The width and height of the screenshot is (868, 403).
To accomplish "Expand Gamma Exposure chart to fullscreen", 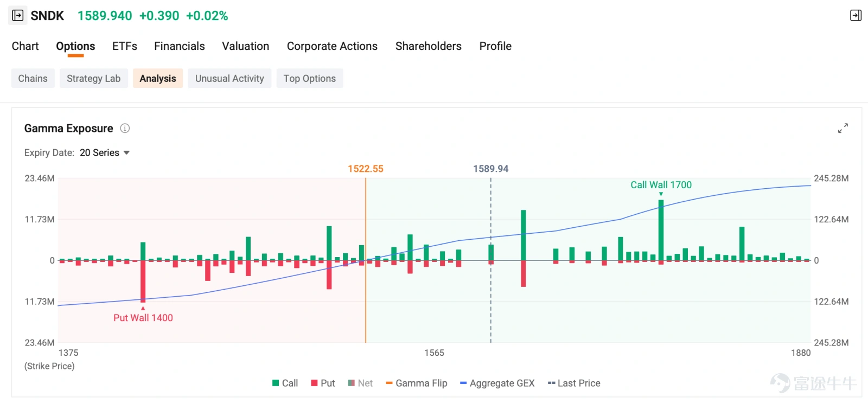I will pos(843,129).
